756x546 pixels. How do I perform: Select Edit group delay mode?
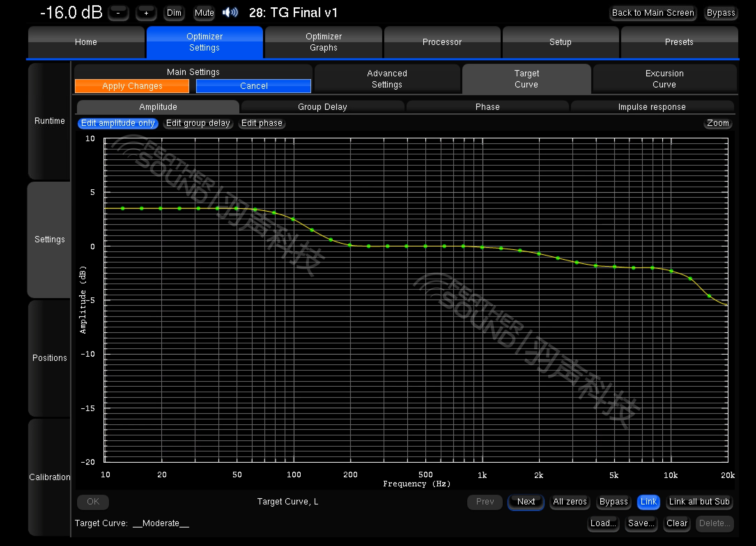tap(198, 123)
